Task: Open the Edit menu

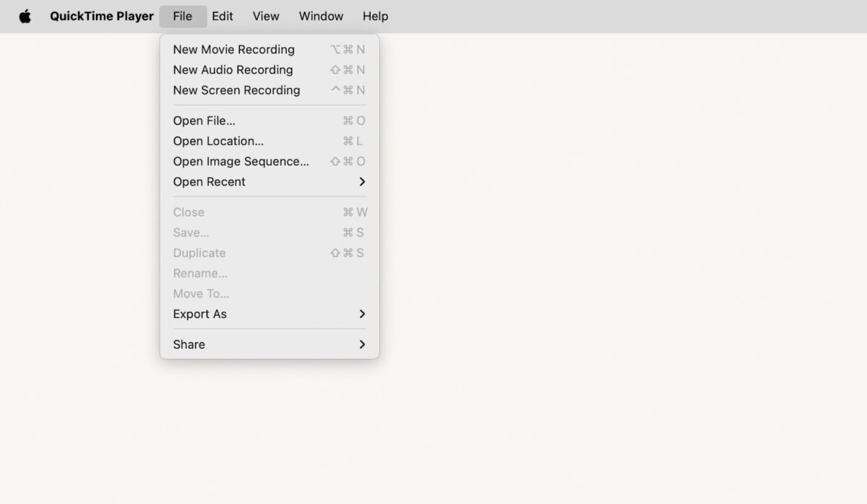Action: 223,16
